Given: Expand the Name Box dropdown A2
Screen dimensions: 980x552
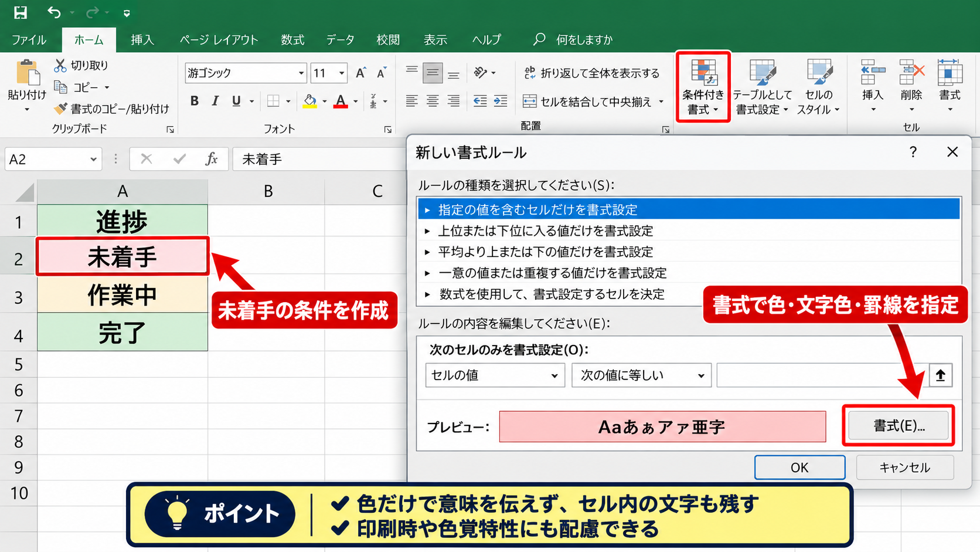Looking at the screenshot, I should [93, 160].
